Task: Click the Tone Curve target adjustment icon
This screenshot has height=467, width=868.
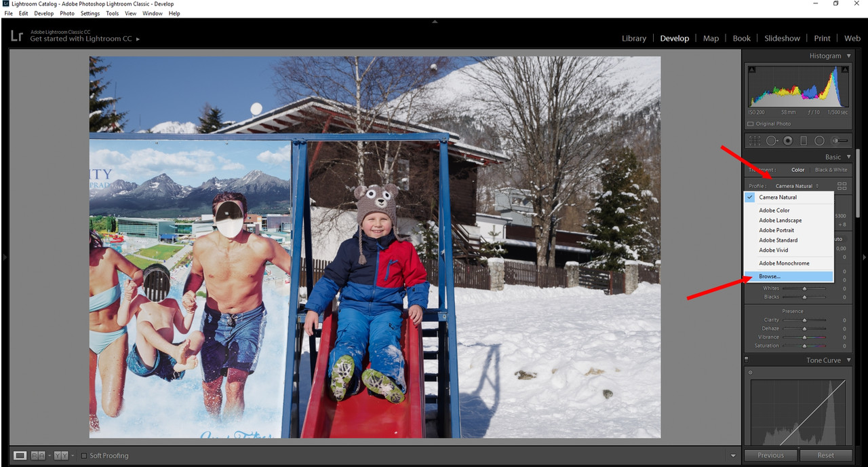Action: [751, 373]
